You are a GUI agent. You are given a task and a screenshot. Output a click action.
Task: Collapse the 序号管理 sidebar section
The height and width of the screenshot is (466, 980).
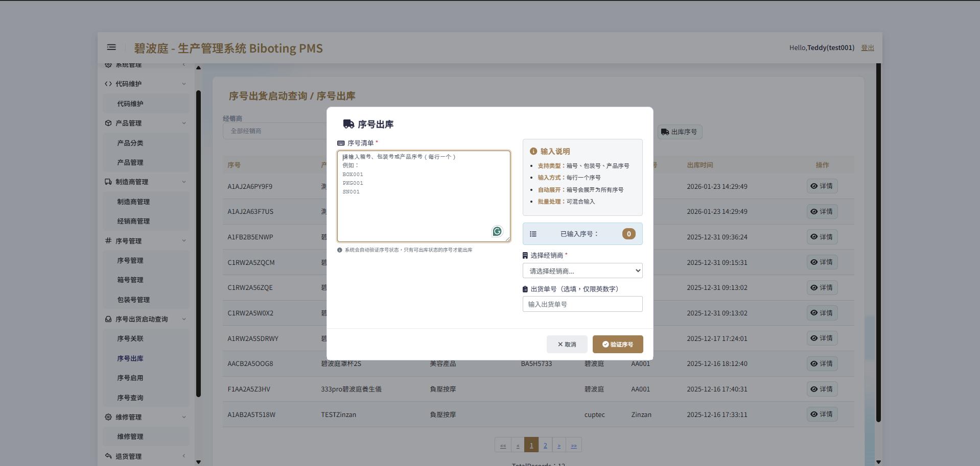pos(184,241)
